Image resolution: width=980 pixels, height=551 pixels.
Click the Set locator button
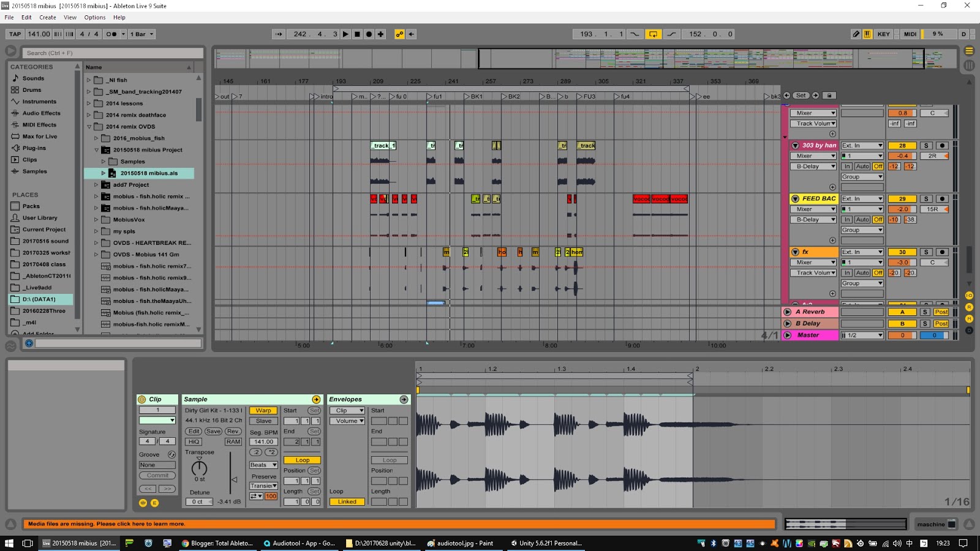(x=801, y=96)
